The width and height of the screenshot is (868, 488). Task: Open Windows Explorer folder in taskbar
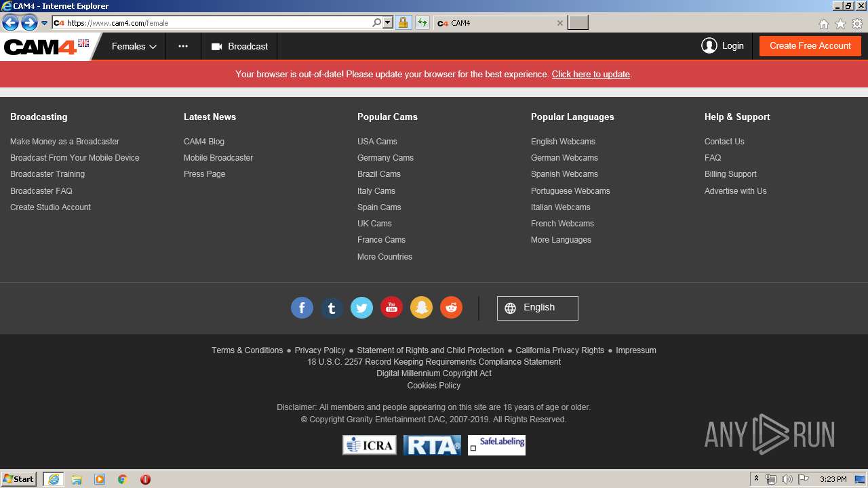coord(77,479)
